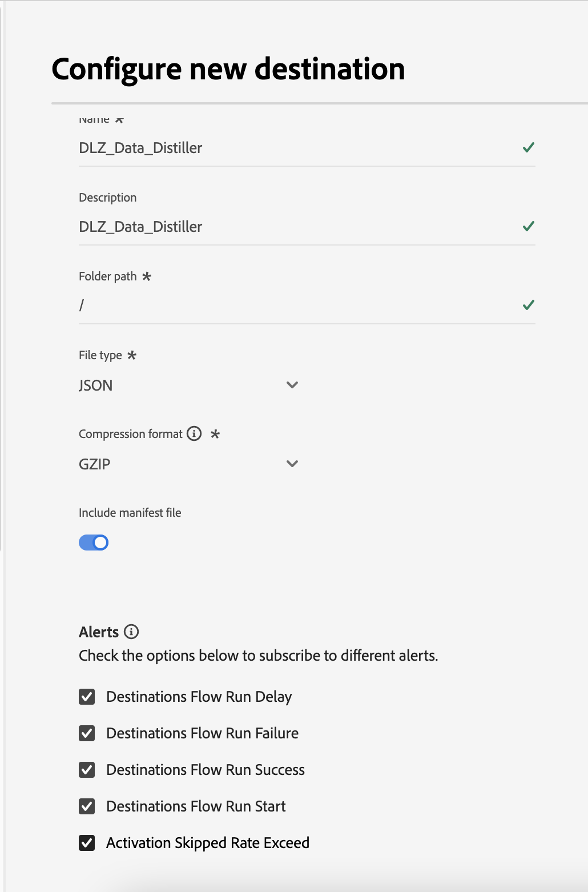Uncheck Destinations Flow Run Delay alert
This screenshot has width=588, height=892.
87,697
